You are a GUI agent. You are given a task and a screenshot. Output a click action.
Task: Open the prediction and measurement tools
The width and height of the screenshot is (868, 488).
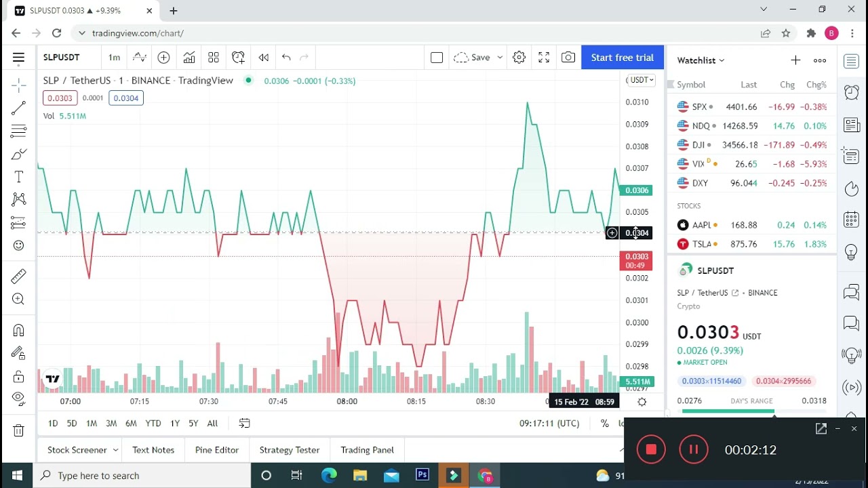tap(18, 222)
